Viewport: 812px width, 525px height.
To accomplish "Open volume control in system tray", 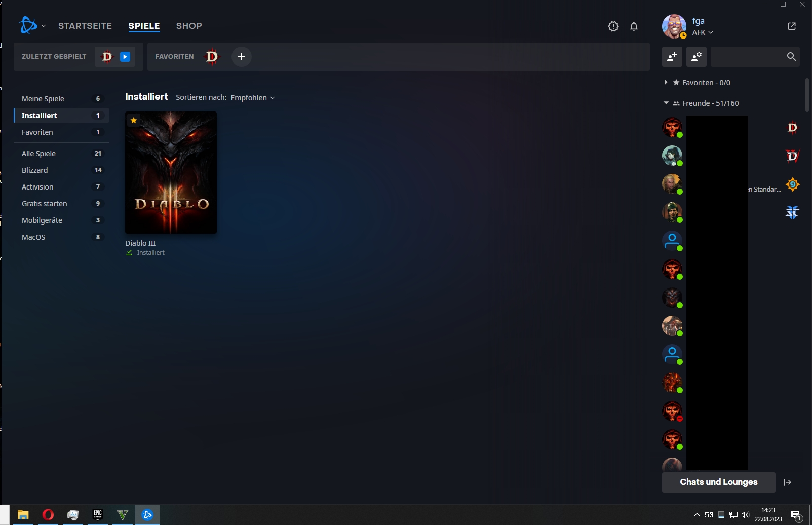I will tap(745, 515).
